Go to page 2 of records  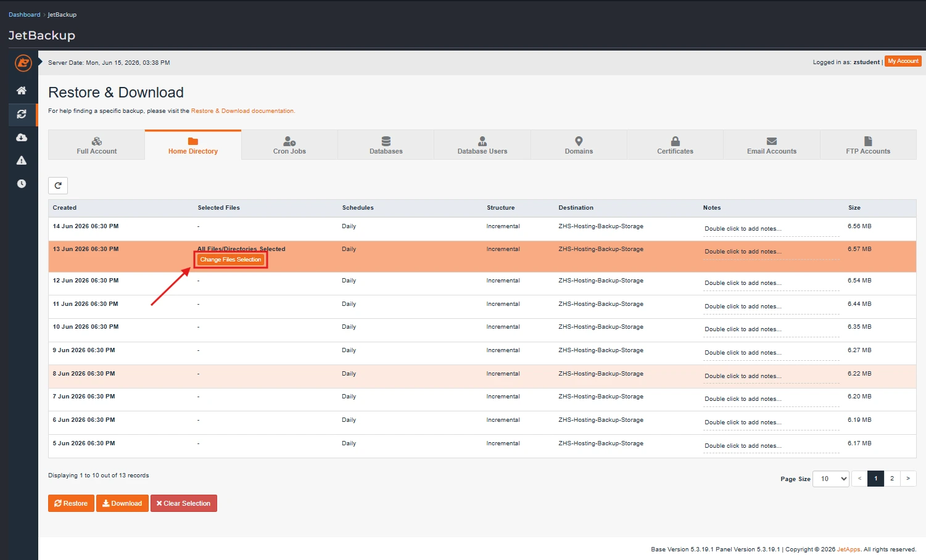(x=892, y=479)
